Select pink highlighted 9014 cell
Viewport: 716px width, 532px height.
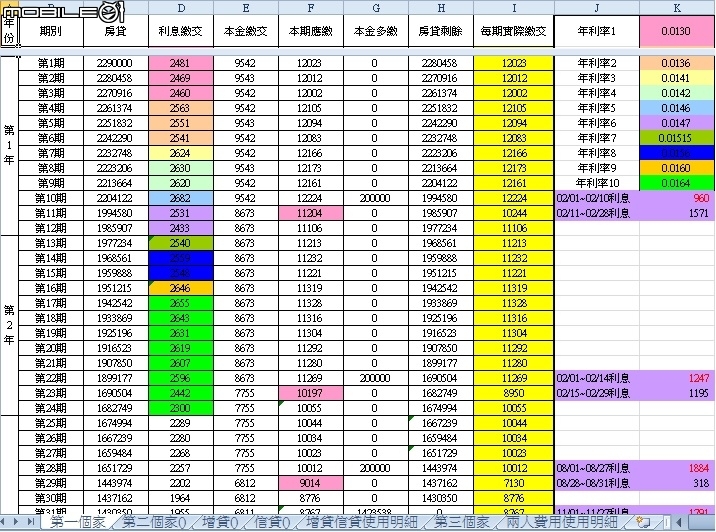[311, 483]
